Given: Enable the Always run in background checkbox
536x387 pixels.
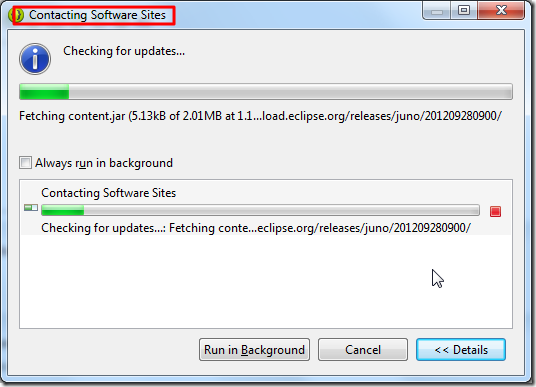Looking at the screenshot, I should point(25,163).
